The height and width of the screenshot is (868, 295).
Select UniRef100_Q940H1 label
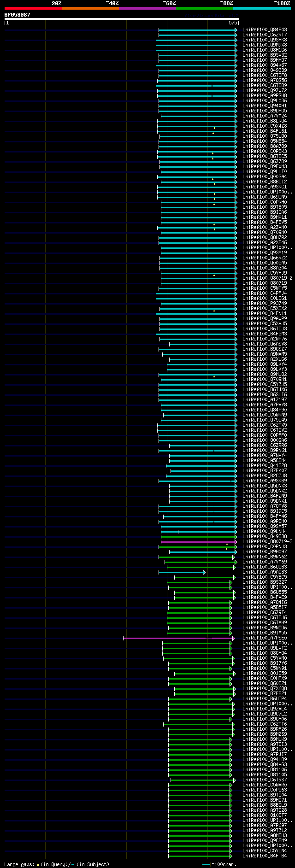265,106
